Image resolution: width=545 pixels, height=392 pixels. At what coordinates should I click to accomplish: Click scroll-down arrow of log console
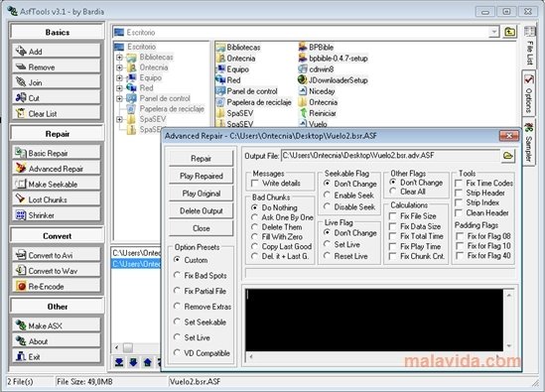point(509,345)
